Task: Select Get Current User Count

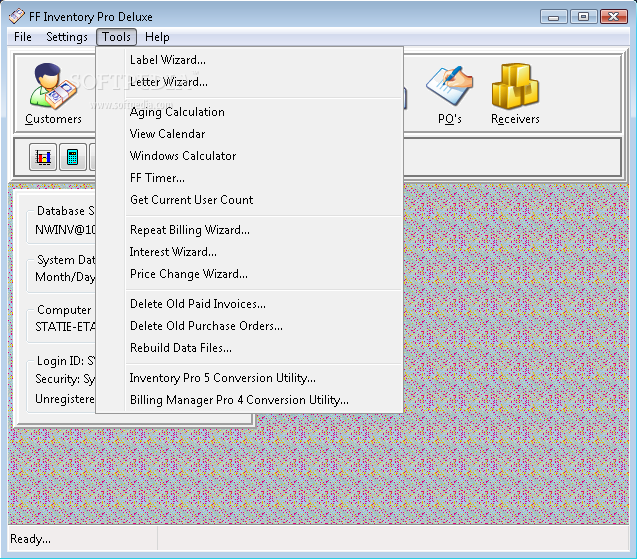Action: (249, 200)
